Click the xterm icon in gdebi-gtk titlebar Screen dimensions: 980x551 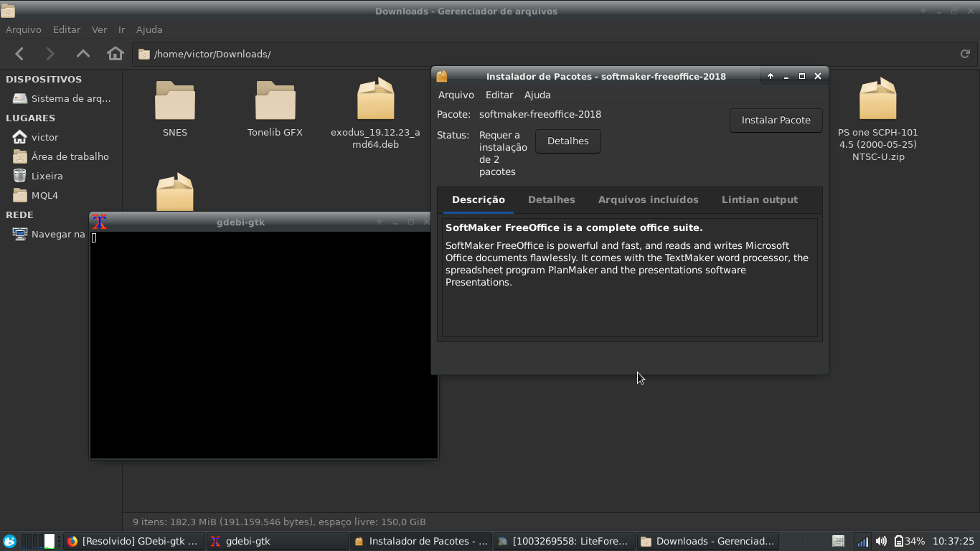click(100, 222)
